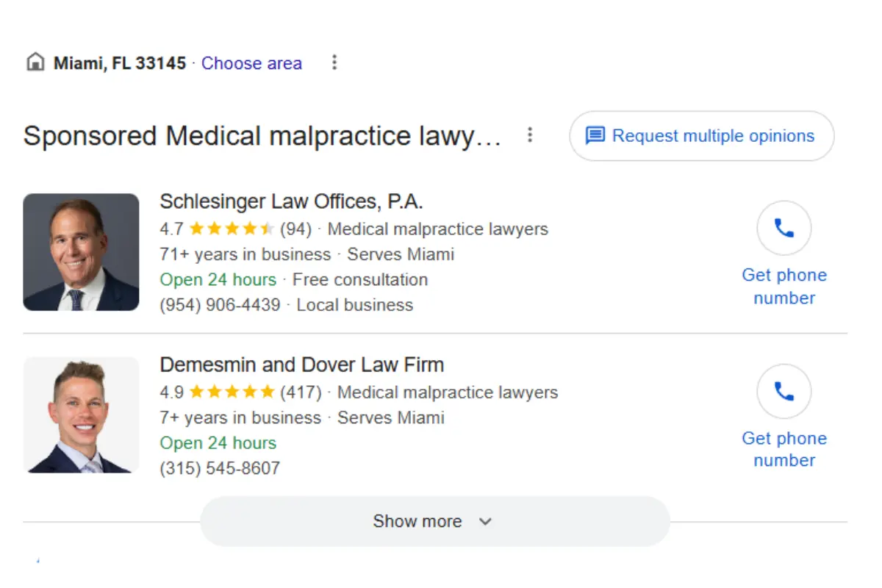The image size is (882, 588).
Task: Get phone number for Schlesinger Law Offices
Action: point(784,286)
